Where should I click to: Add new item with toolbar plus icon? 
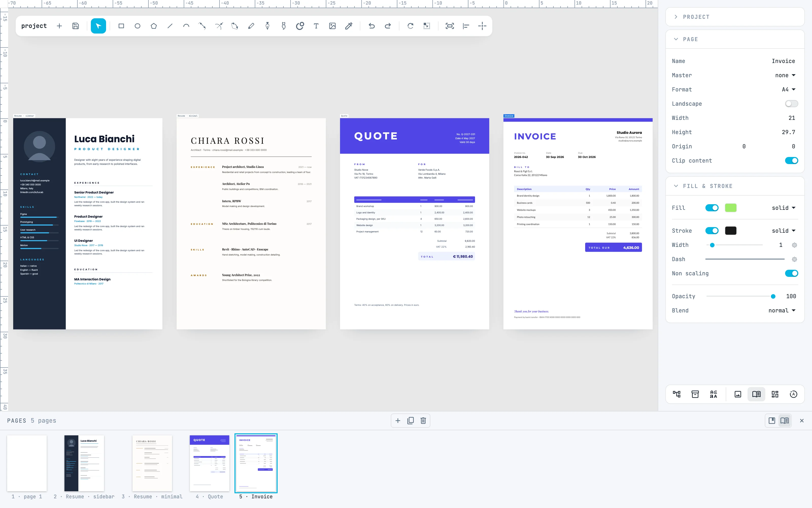[x=59, y=26]
